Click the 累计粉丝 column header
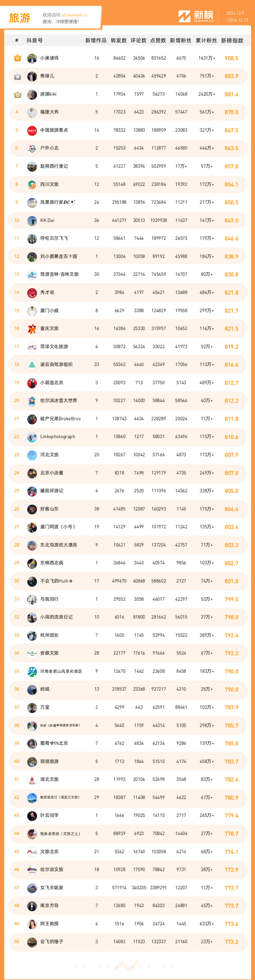Viewport: 255px width, 980px height. 206,40
